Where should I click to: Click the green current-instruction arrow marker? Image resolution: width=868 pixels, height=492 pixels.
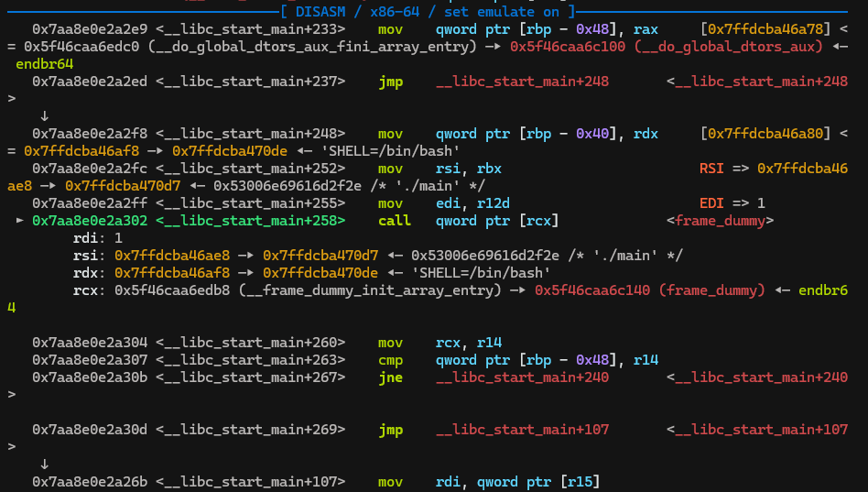(21, 221)
